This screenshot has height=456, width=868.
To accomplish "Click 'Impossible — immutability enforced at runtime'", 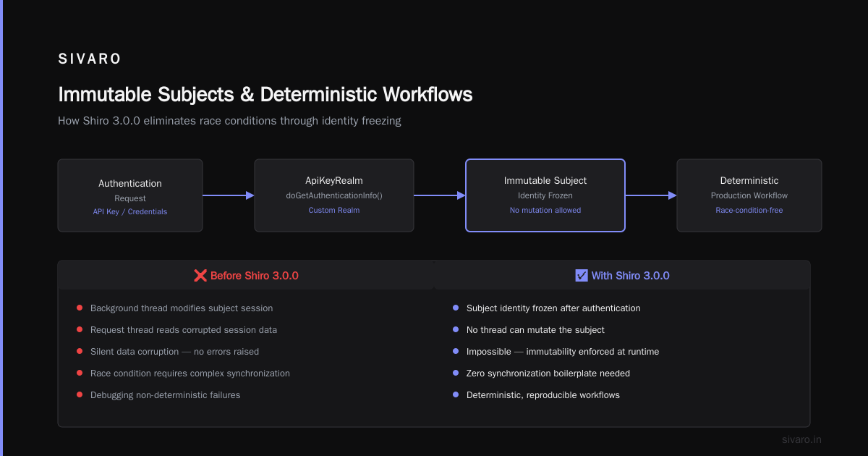I will click(x=563, y=352).
